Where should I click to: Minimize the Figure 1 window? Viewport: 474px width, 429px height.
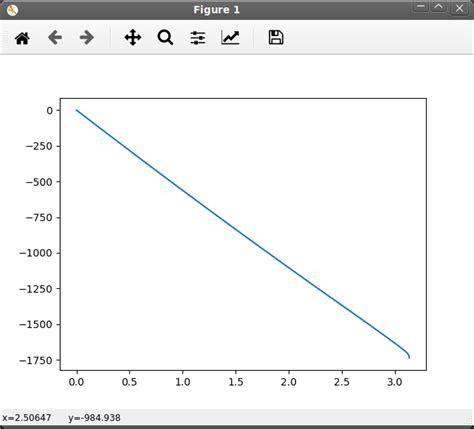click(x=421, y=7)
